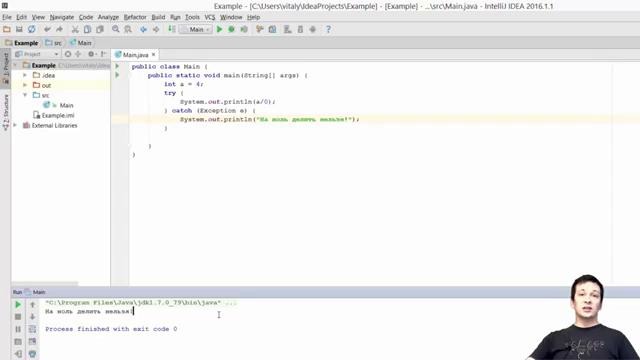
Task: Expand the out folder
Action: (25, 85)
